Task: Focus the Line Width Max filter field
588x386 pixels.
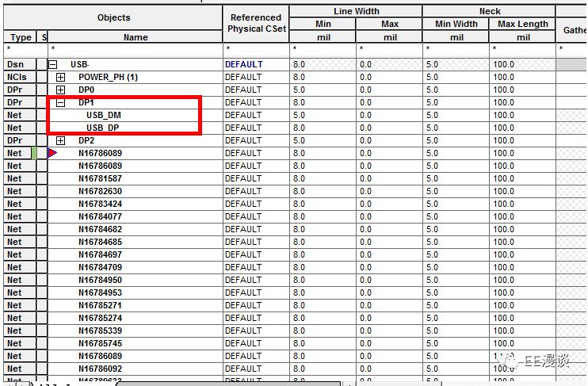Action: tap(390, 50)
